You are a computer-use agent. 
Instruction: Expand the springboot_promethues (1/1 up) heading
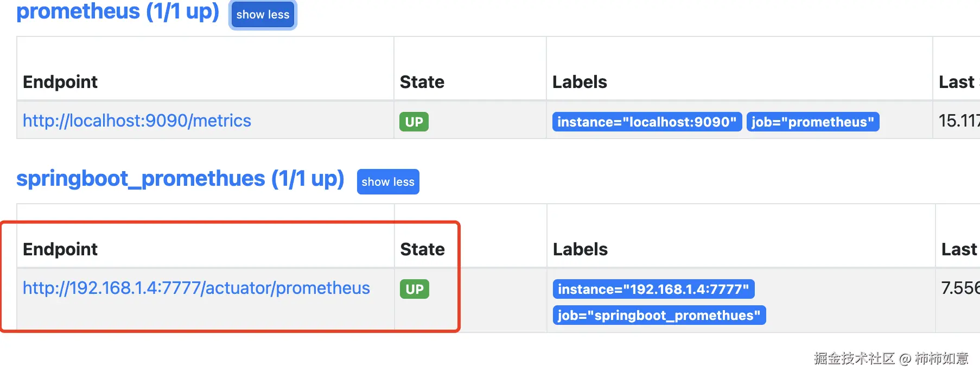pyautogui.click(x=180, y=178)
